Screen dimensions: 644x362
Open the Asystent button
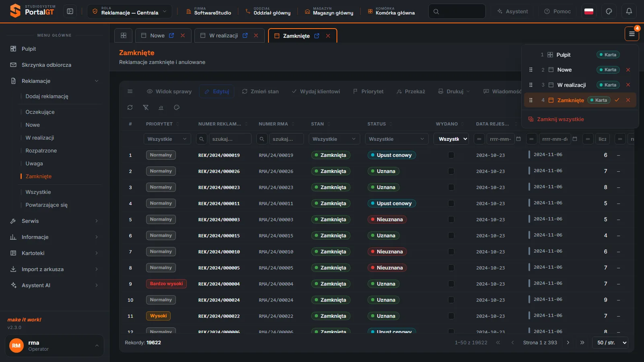pyautogui.click(x=512, y=11)
